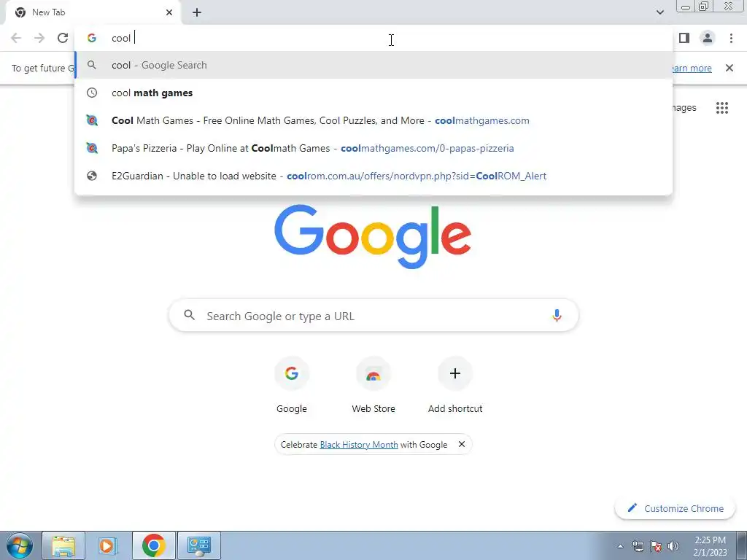Open the clock showing 2:25 PM
The image size is (747, 560).
[710, 546]
